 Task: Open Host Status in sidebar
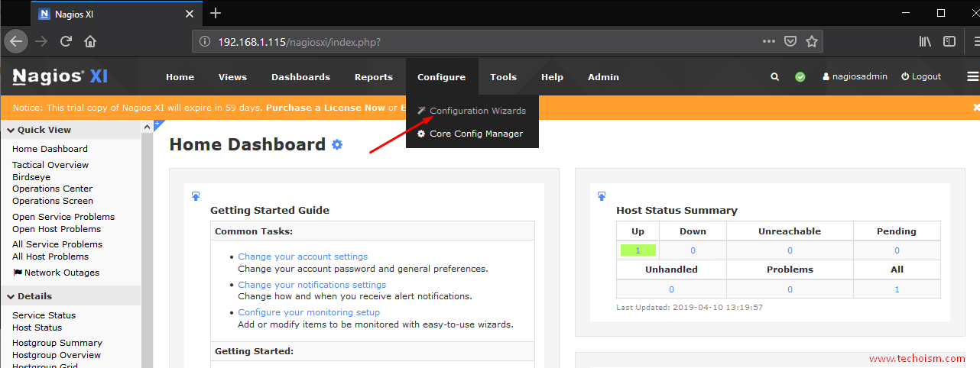coord(37,328)
